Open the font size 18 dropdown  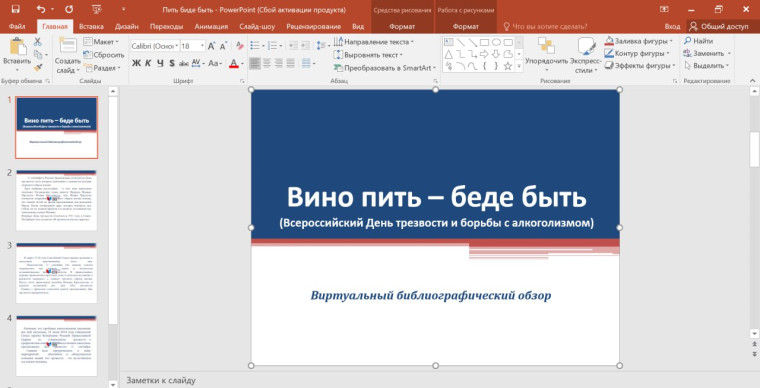pyautogui.click(x=202, y=46)
